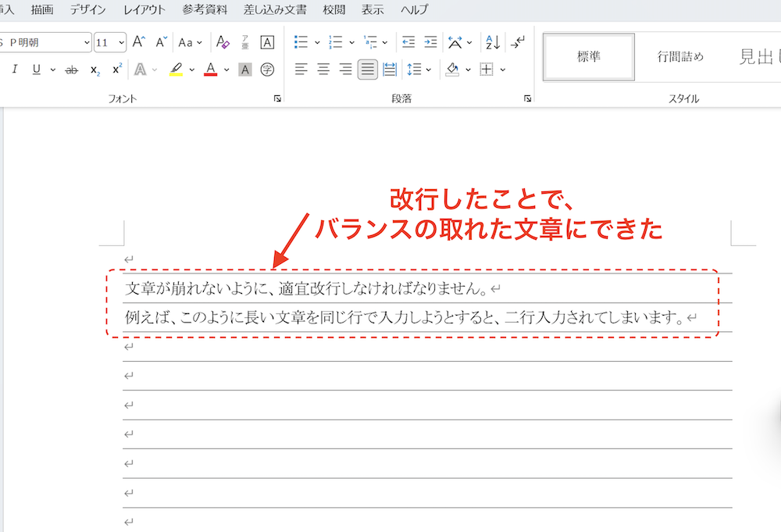781x532 pixels.
Task: Decrease paragraph indent
Action: 408,42
